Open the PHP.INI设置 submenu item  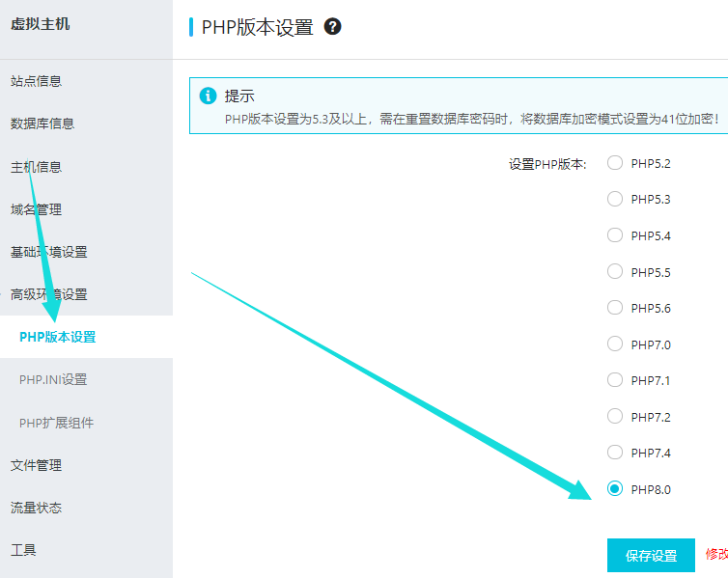tap(53, 379)
